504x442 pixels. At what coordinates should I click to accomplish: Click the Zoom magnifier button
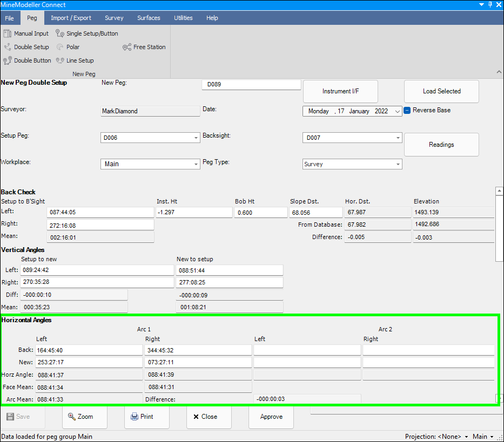(85, 417)
